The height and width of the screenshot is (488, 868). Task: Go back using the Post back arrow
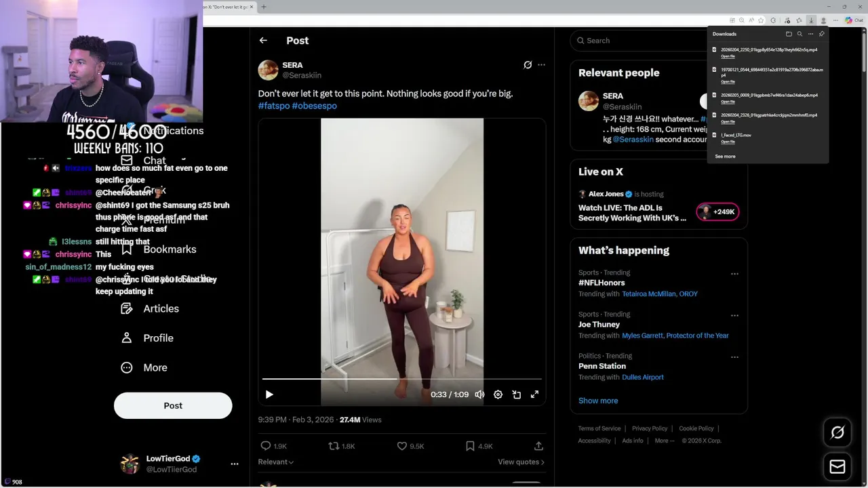click(x=263, y=41)
